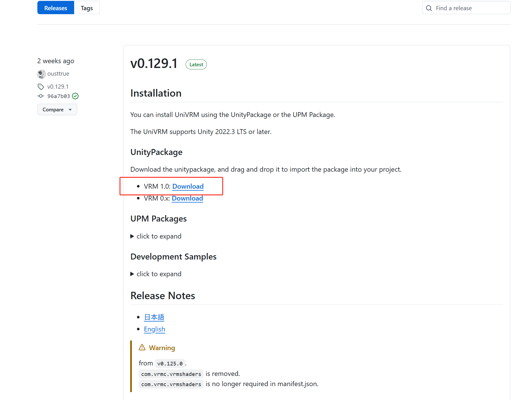This screenshot has width=532, height=400.
Task: Click the '2 weeks ago' timestamp
Action: [x=56, y=61]
